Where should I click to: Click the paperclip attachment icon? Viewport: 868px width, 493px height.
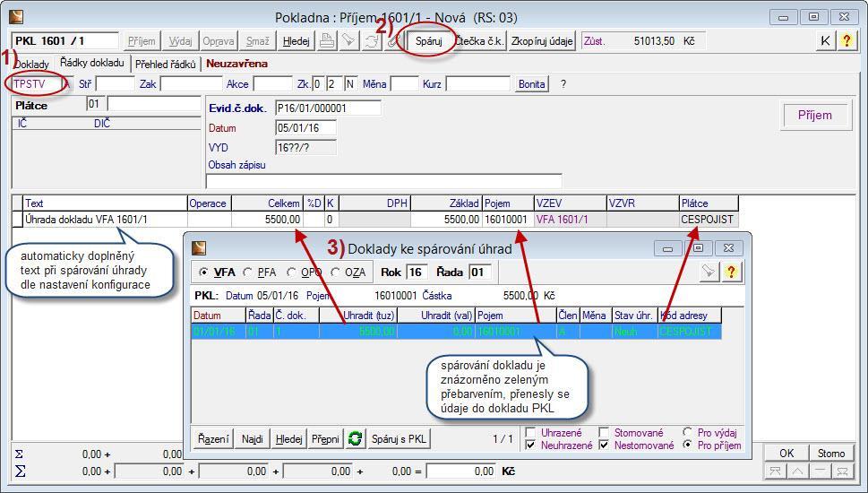click(392, 41)
